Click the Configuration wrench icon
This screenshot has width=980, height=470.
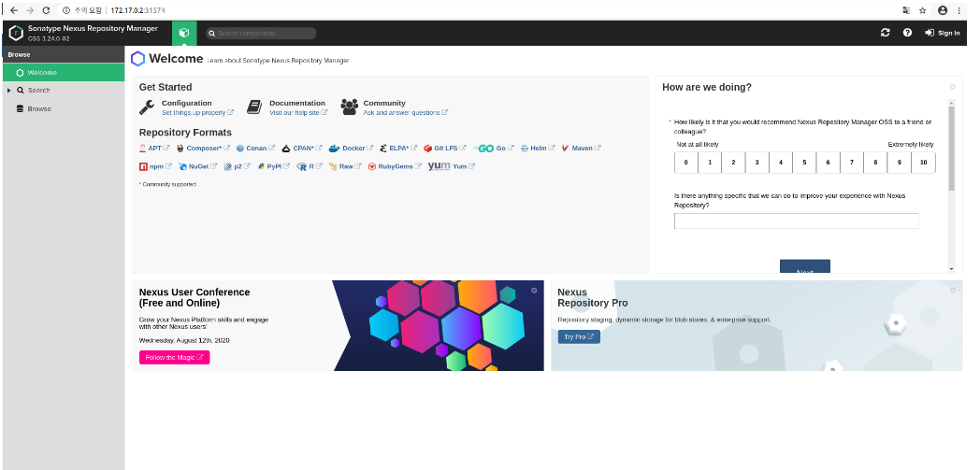click(x=147, y=107)
